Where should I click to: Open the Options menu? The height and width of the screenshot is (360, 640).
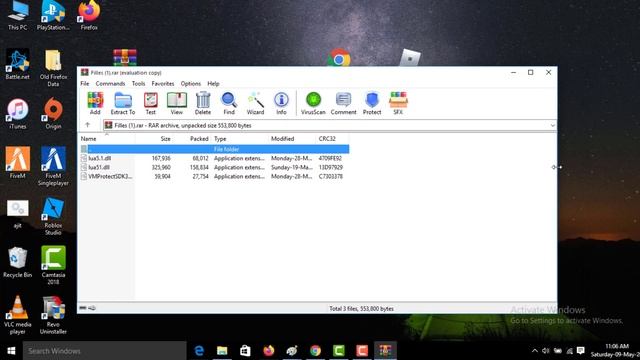click(x=191, y=83)
